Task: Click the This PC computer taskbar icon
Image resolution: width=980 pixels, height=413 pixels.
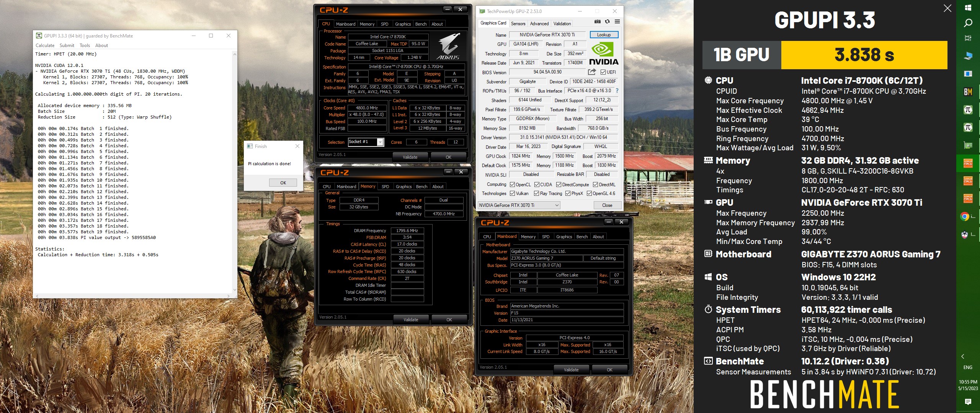Action: (968, 56)
